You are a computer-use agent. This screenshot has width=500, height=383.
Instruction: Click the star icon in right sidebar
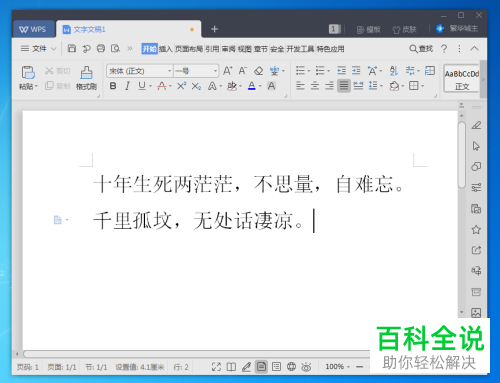[x=476, y=229]
